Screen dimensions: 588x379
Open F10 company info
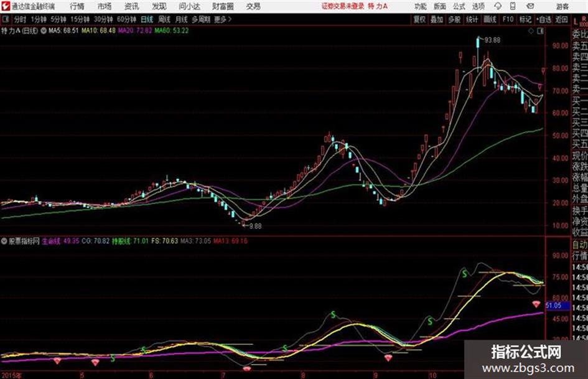[x=508, y=19]
